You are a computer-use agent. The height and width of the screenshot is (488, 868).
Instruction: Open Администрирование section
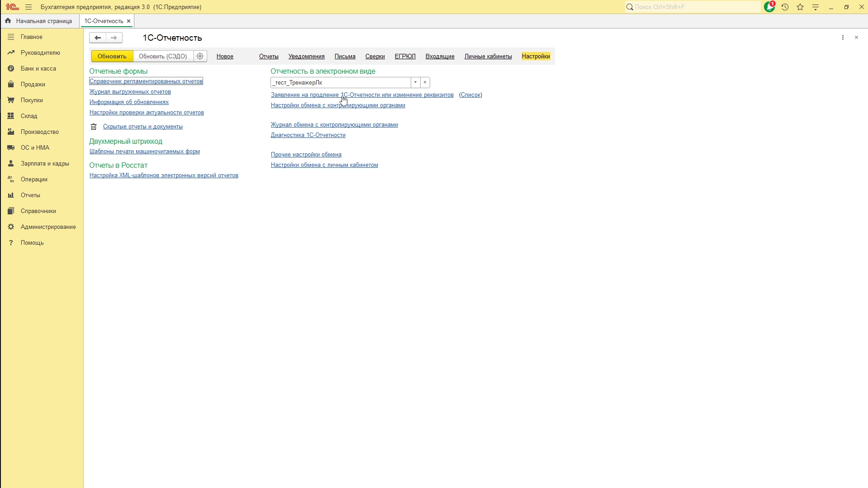48,227
